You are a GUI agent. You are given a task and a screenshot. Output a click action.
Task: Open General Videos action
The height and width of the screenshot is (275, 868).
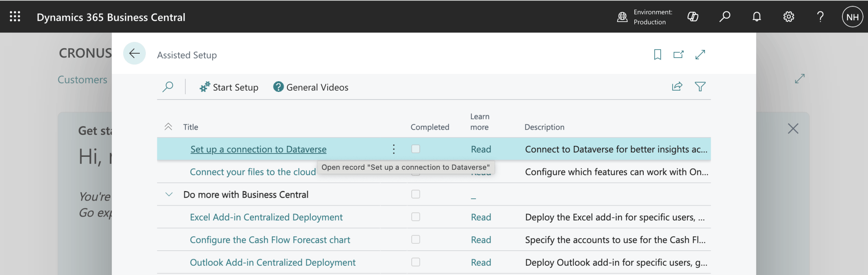point(311,87)
